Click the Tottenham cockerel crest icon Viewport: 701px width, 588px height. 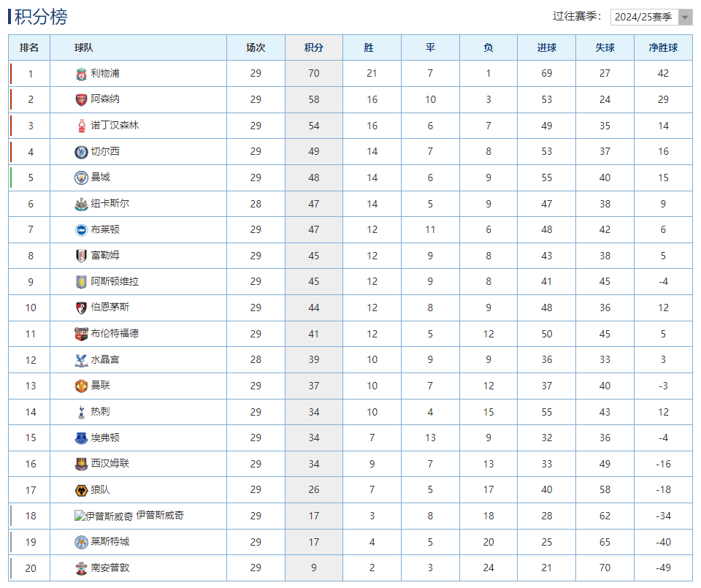tap(81, 412)
